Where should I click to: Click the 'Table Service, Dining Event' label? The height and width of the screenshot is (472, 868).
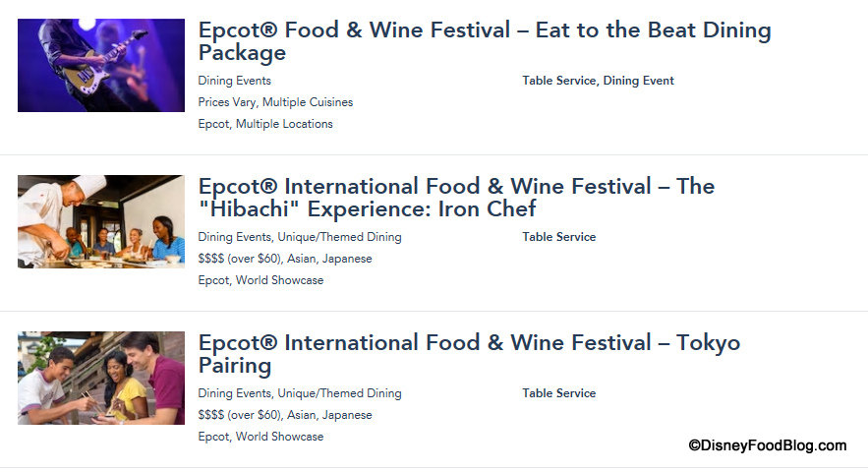598,81
